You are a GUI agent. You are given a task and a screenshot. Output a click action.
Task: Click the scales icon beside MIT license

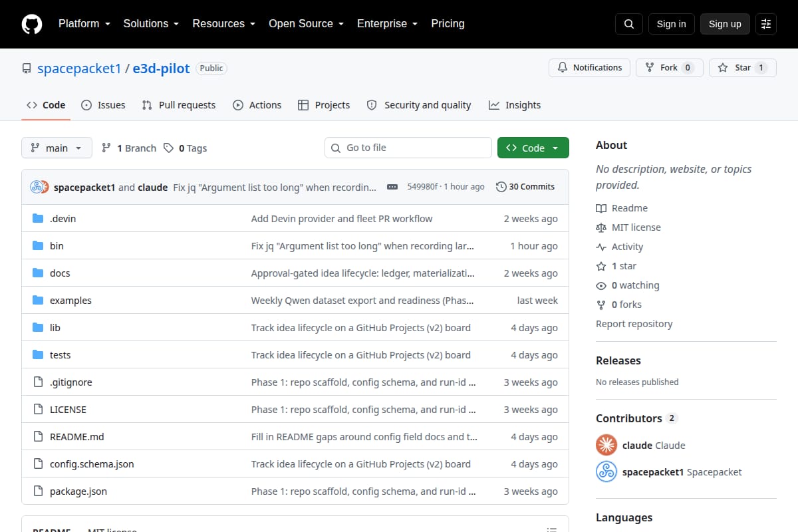(x=601, y=227)
